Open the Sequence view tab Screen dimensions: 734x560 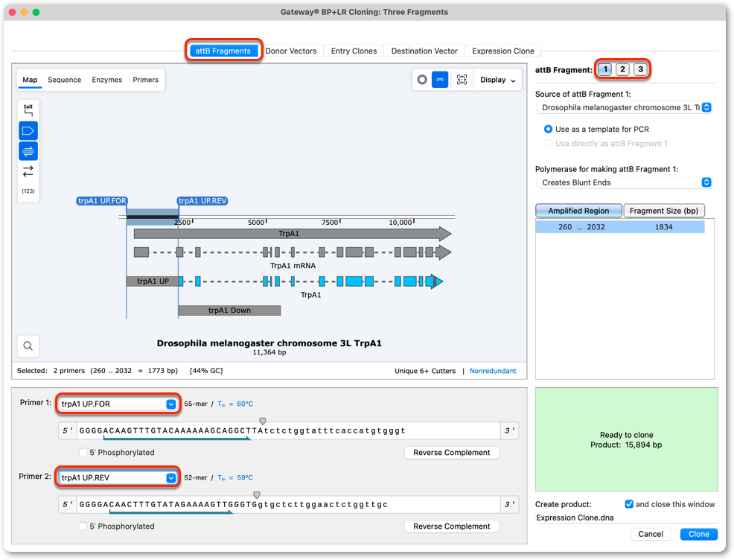point(65,80)
